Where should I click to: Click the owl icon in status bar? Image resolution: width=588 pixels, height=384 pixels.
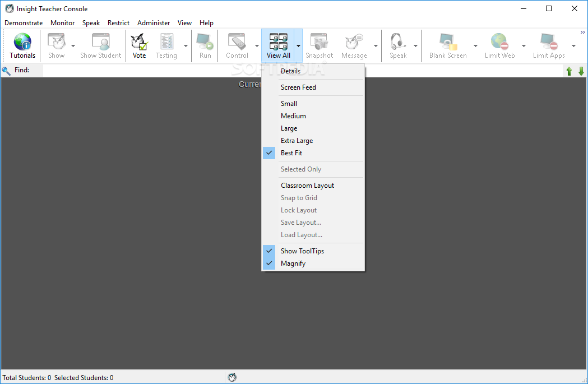click(232, 377)
